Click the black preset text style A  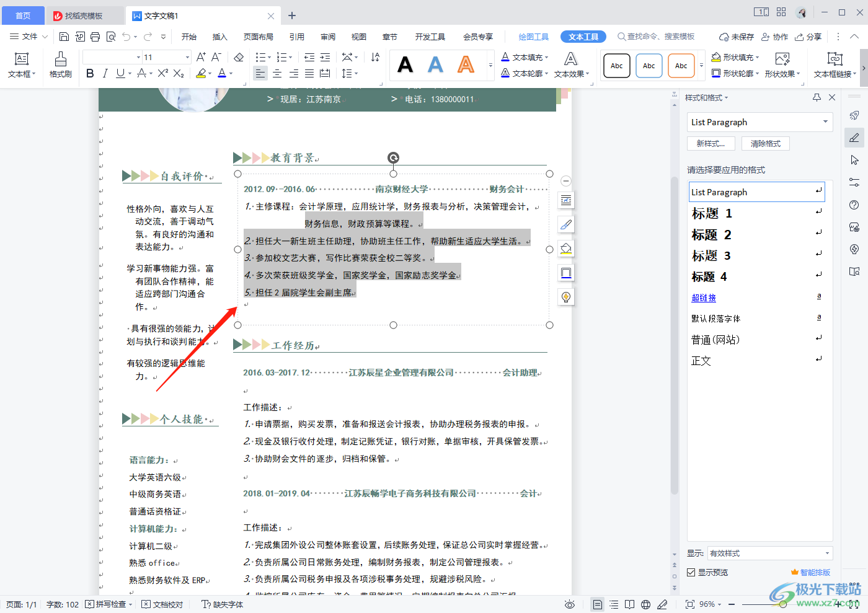pyautogui.click(x=405, y=64)
